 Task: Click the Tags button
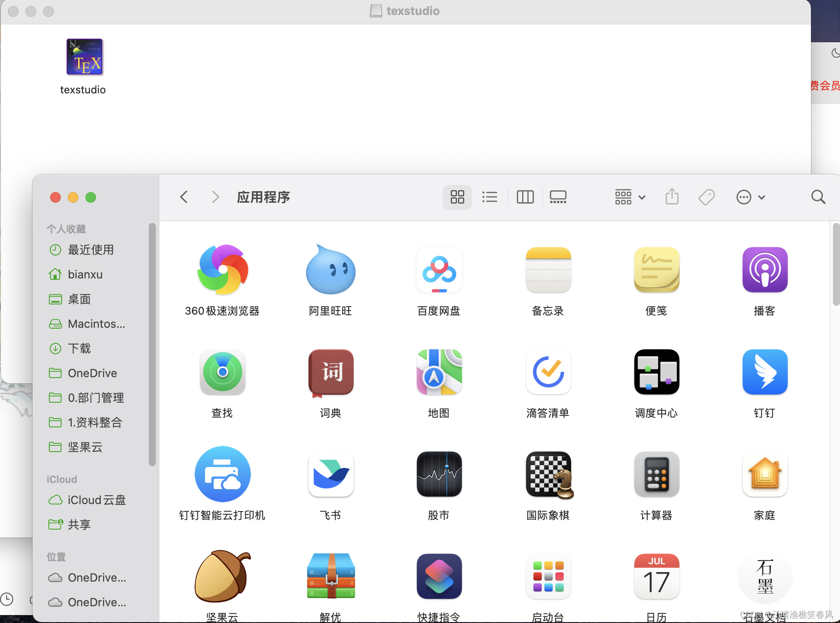[x=706, y=197]
